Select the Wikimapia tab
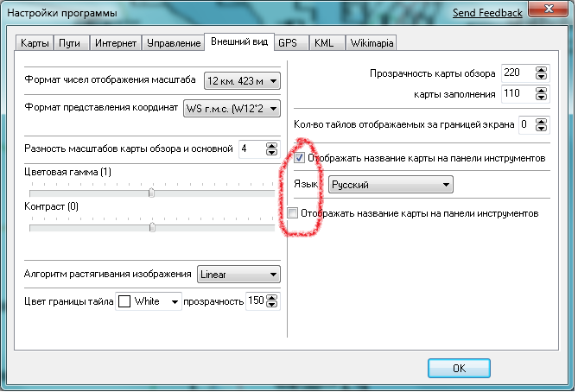 coord(370,42)
